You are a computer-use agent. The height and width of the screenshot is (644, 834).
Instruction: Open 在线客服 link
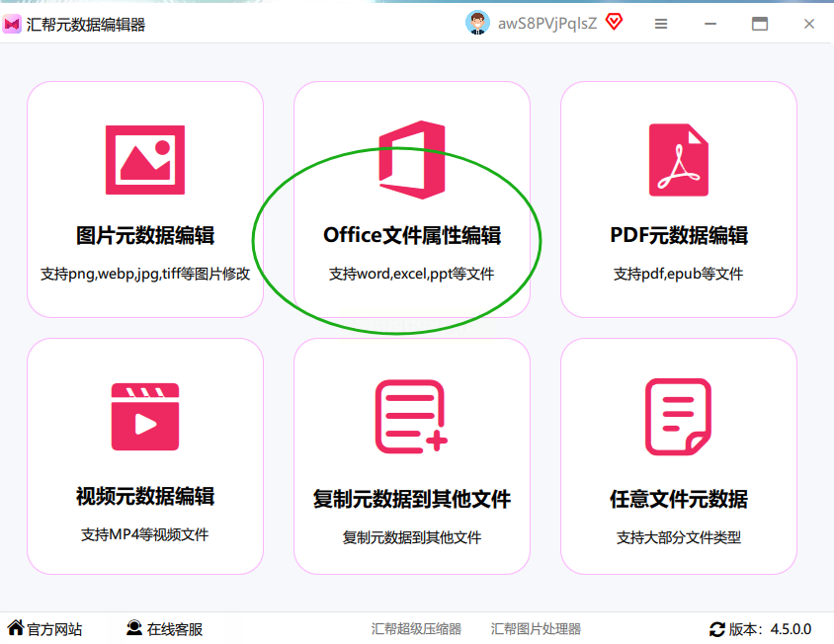pos(175,629)
